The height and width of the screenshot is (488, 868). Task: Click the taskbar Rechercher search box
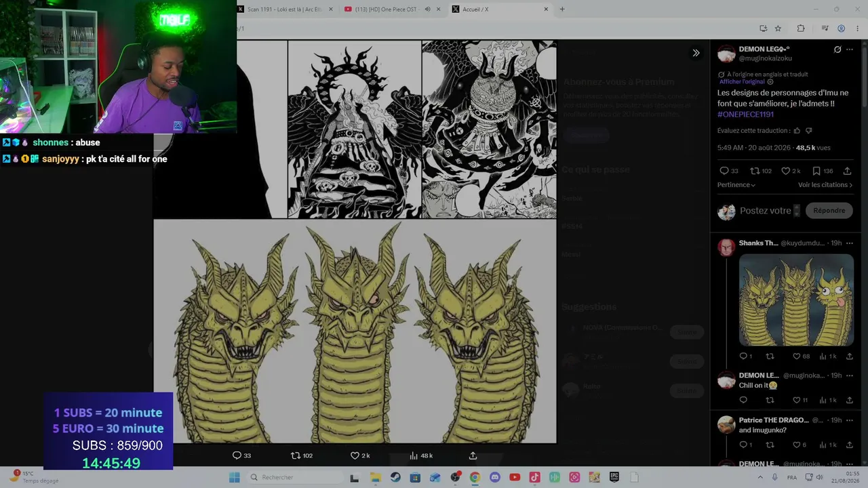[x=294, y=477]
